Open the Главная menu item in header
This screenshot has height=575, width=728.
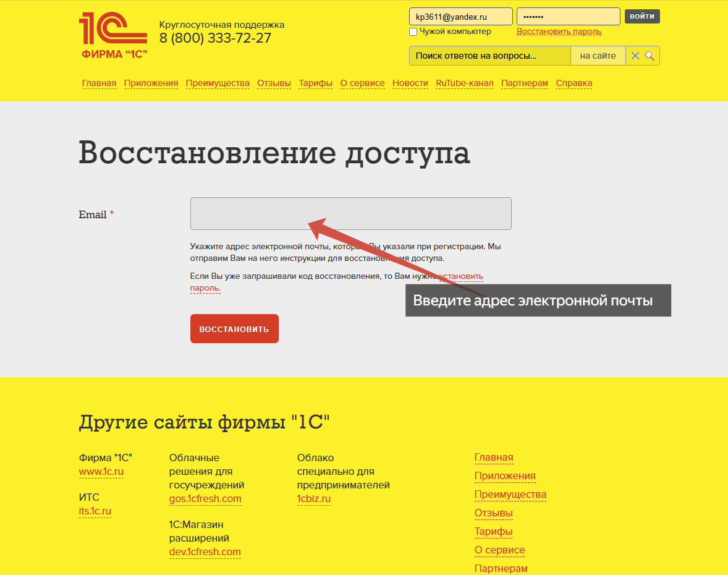tap(99, 83)
